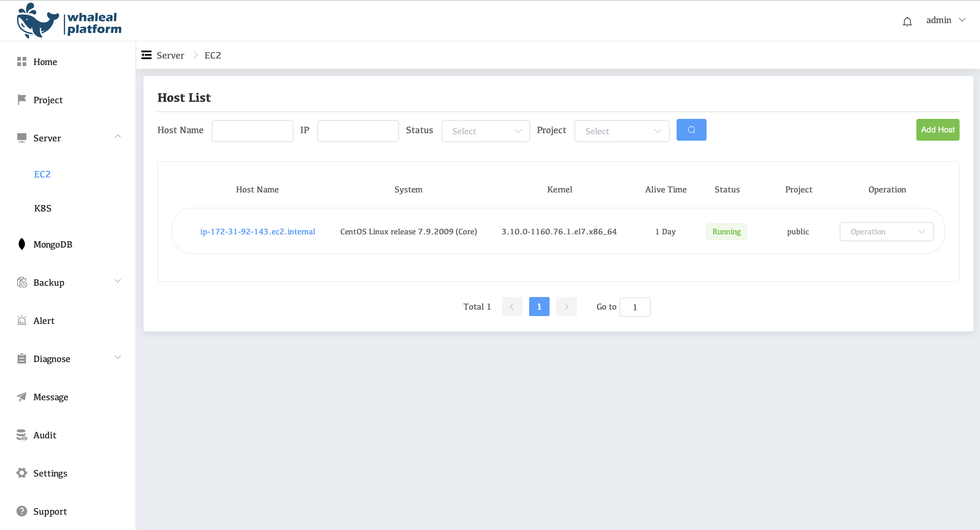Click the Support question mark icon
The width and height of the screenshot is (980, 530).
(x=22, y=511)
